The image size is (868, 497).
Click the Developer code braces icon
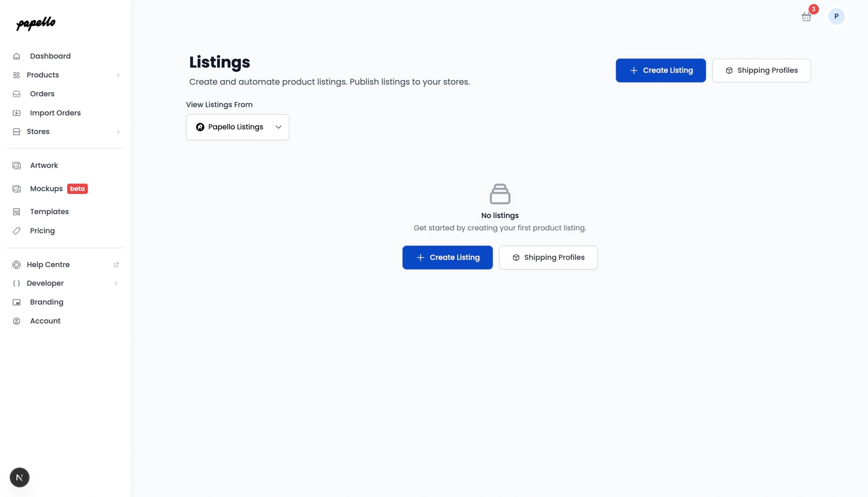16,283
